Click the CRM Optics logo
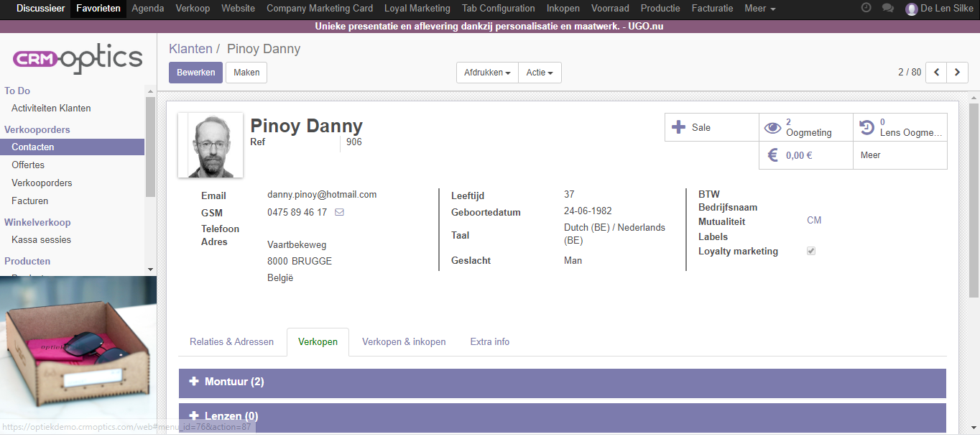 tap(78, 58)
